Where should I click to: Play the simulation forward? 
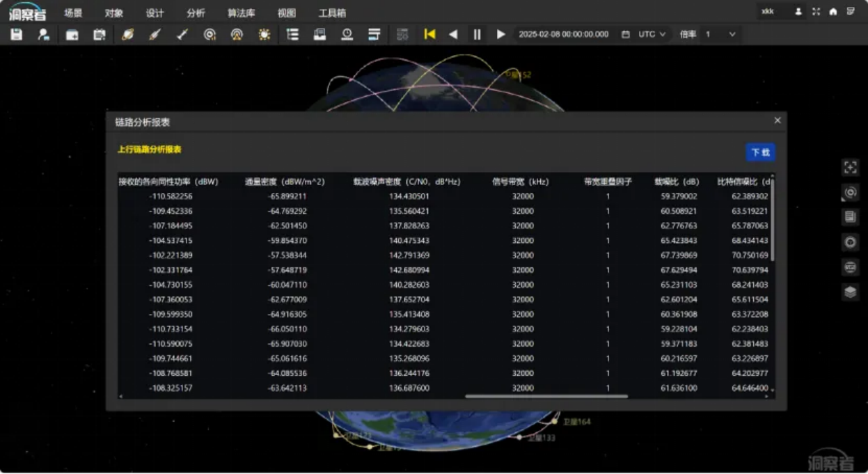pyautogui.click(x=500, y=34)
